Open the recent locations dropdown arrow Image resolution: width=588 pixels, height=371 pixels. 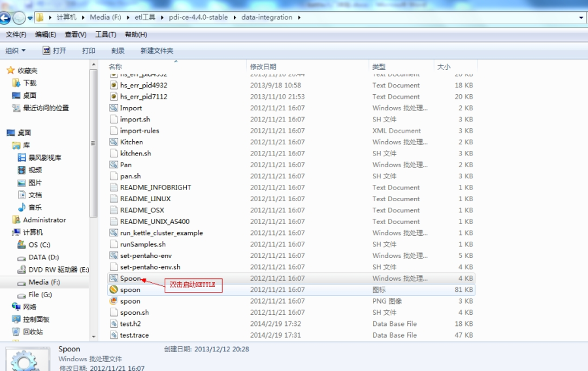pos(30,18)
